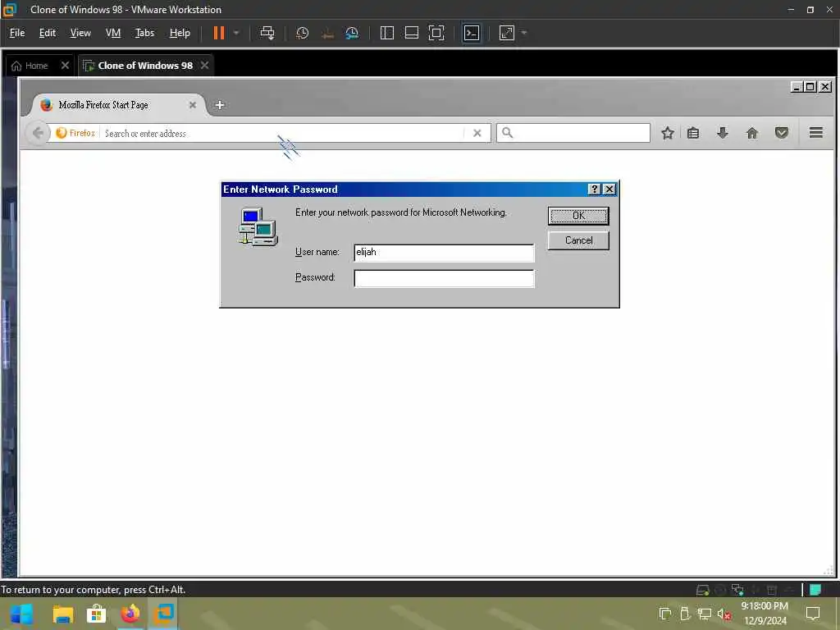Open the Windows Start menu
The height and width of the screenshot is (630, 840).
[x=21, y=614]
